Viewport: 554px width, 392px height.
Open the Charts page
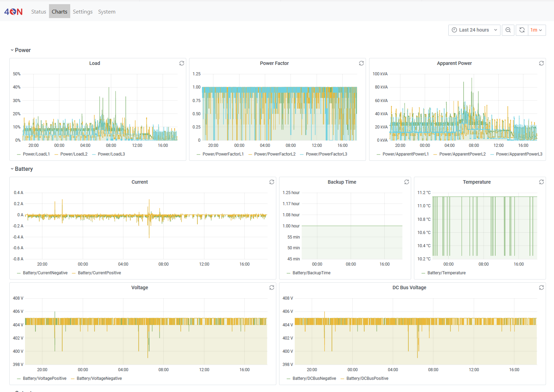click(59, 11)
